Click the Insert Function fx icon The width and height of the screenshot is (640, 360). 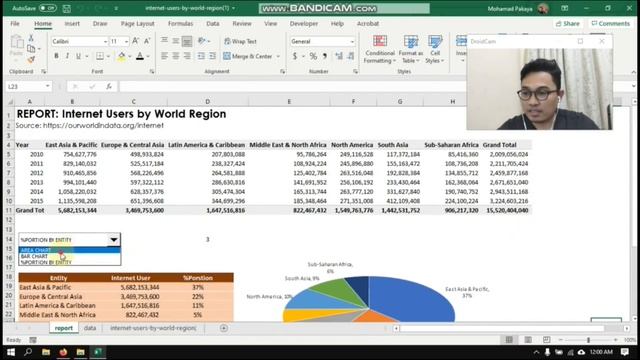click(109, 87)
